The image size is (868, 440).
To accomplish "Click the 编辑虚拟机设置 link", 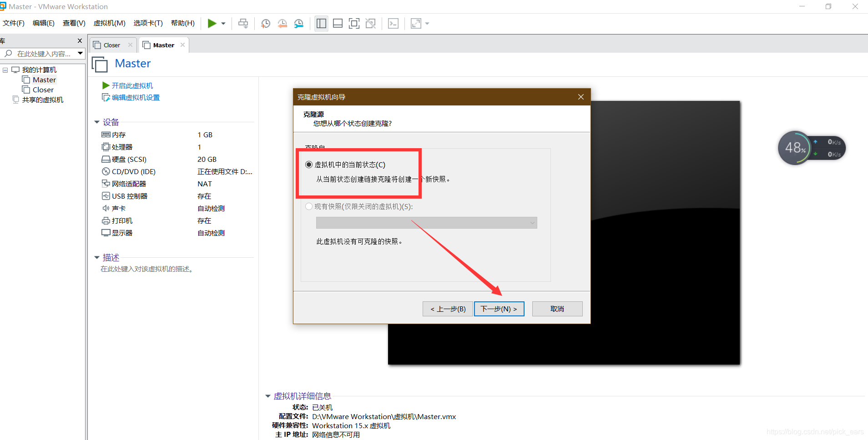I will (x=136, y=97).
